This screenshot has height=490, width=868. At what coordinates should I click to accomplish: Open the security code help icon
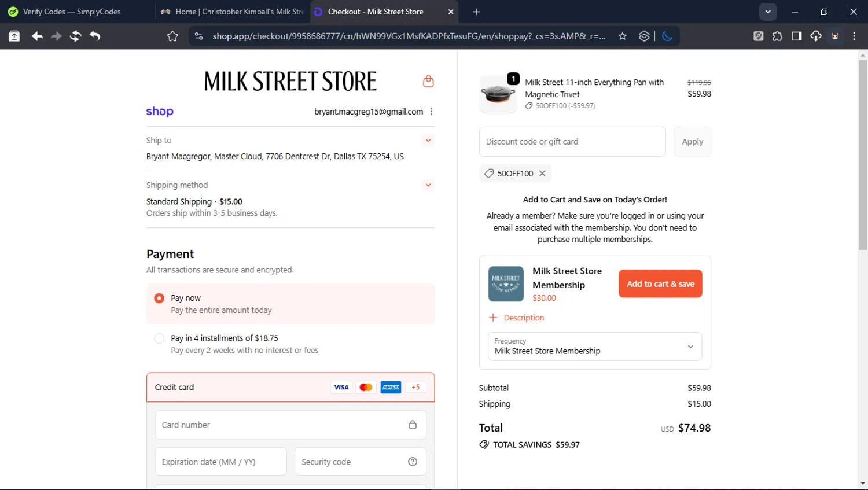(413, 462)
